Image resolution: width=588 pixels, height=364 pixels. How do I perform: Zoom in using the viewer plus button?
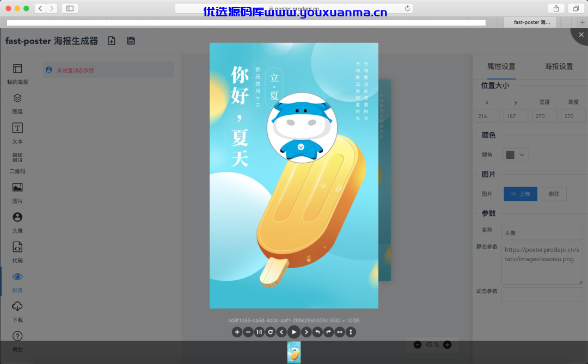pyautogui.click(x=237, y=332)
